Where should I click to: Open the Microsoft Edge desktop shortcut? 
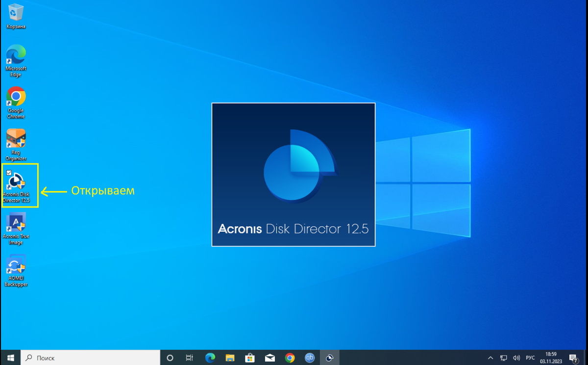pos(16,61)
